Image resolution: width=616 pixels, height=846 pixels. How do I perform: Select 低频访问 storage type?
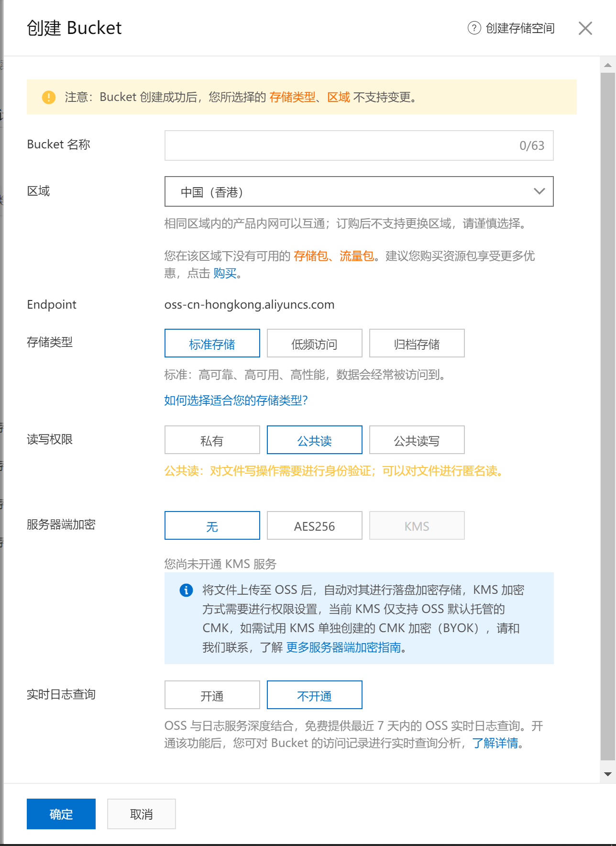[x=314, y=344]
